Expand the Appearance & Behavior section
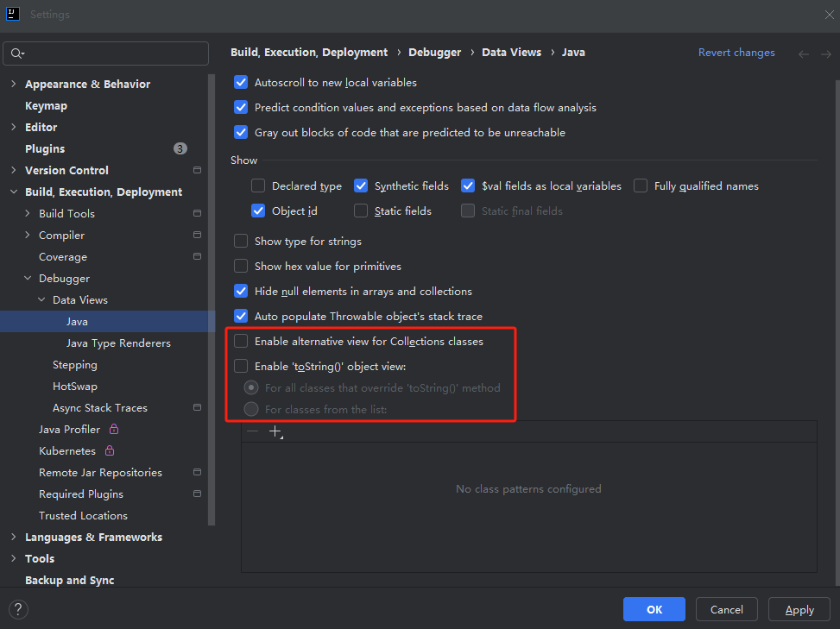The image size is (840, 629). pos(13,84)
